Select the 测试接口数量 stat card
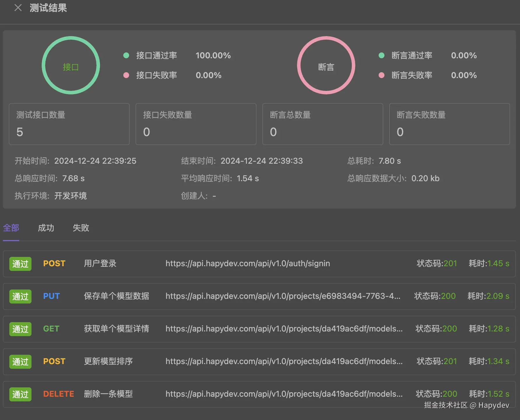 (x=69, y=124)
